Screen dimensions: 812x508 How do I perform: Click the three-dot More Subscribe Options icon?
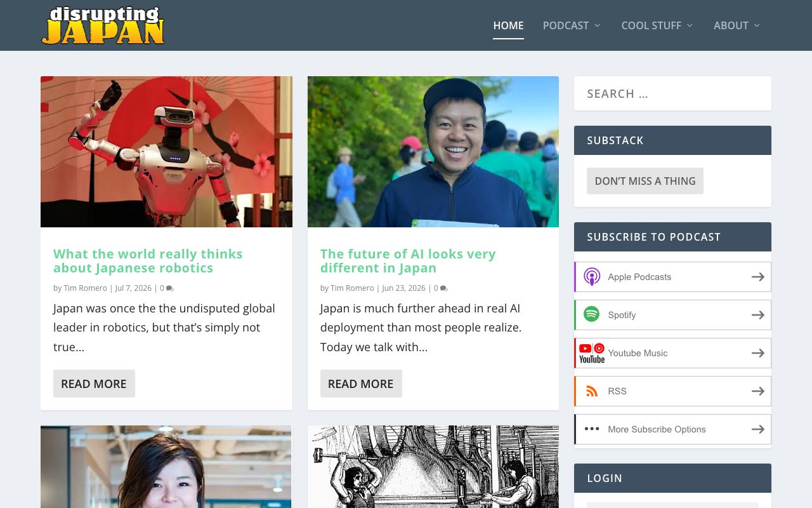[592, 429]
